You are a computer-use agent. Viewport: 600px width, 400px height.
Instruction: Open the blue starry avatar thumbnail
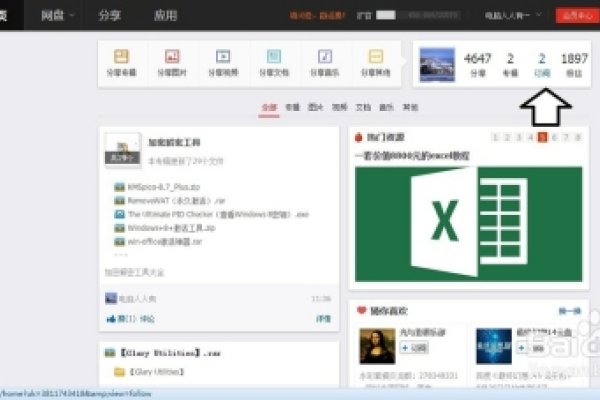tap(494, 346)
